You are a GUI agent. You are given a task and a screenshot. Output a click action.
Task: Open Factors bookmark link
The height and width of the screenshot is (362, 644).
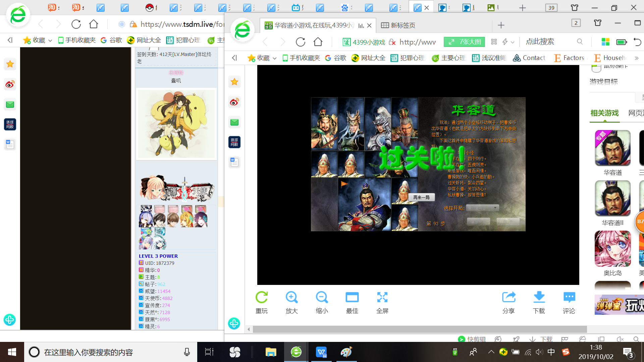(x=569, y=58)
